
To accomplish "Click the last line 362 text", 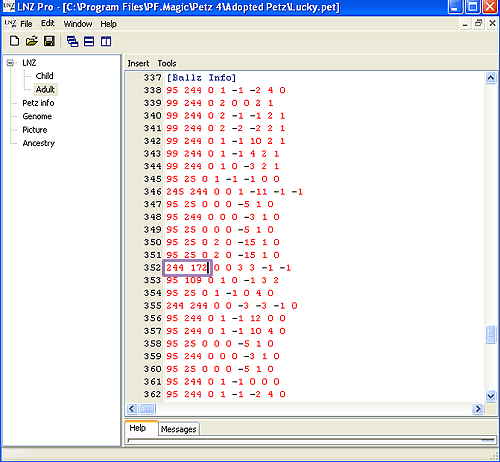I will pyautogui.click(x=226, y=394).
